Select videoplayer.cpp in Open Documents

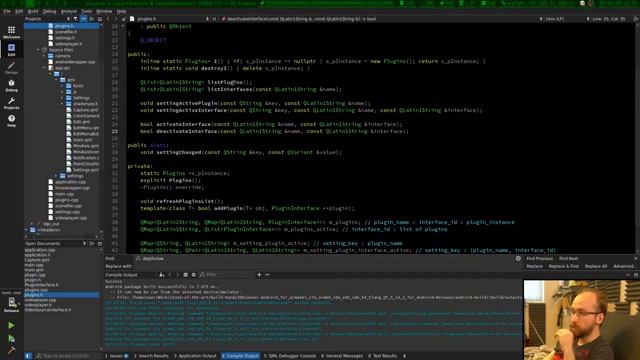click(x=40, y=300)
